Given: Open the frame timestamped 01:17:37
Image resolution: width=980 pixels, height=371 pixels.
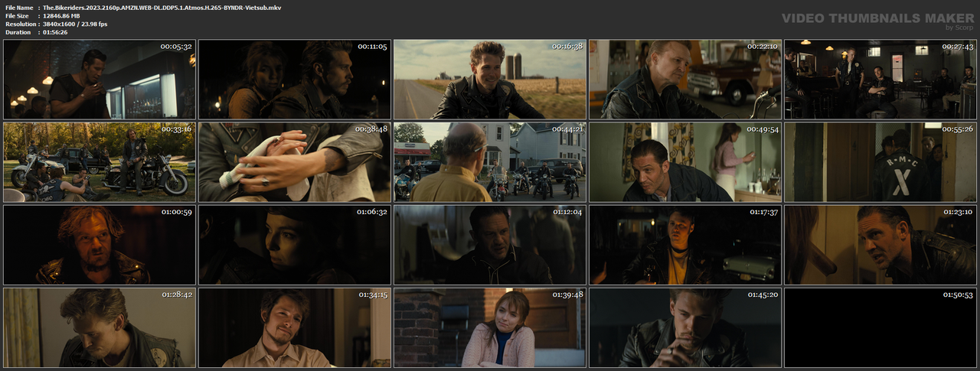Looking at the screenshot, I should tap(685, 245).
